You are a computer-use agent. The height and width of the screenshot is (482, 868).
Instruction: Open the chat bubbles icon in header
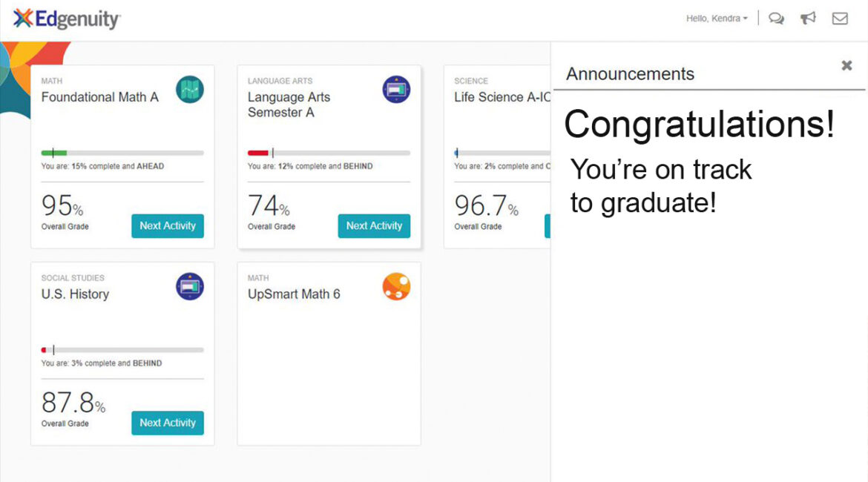pos(776,19)
